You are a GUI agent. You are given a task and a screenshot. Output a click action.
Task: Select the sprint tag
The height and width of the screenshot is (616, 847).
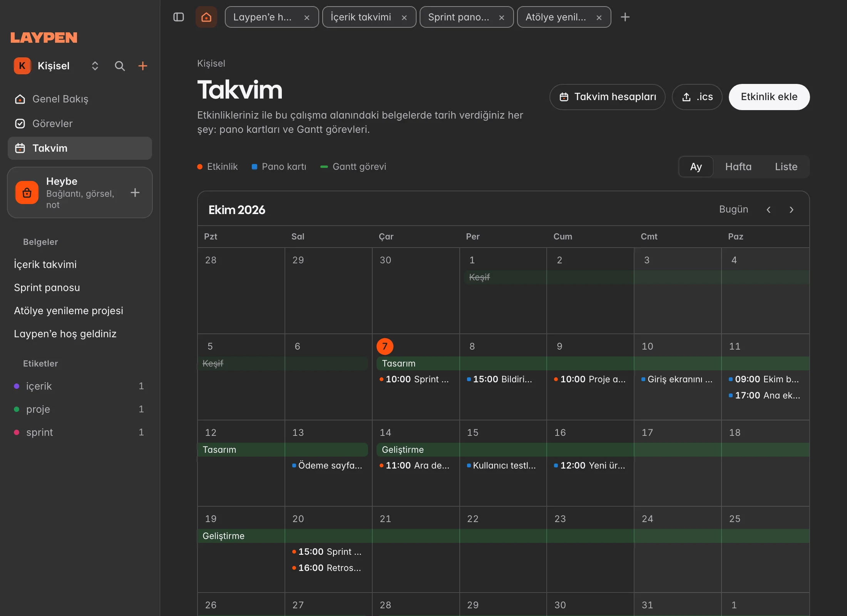(x=80, y=432)
